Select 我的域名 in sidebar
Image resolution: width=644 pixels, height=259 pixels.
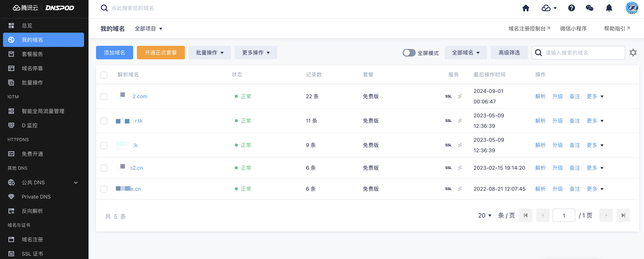(44, 40)
